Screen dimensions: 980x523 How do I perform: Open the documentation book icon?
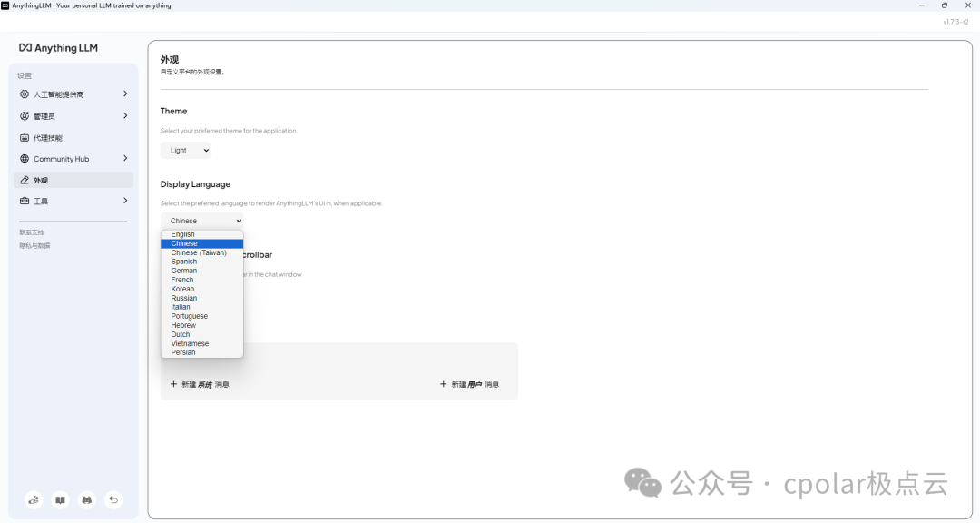[x=60, y=500]
